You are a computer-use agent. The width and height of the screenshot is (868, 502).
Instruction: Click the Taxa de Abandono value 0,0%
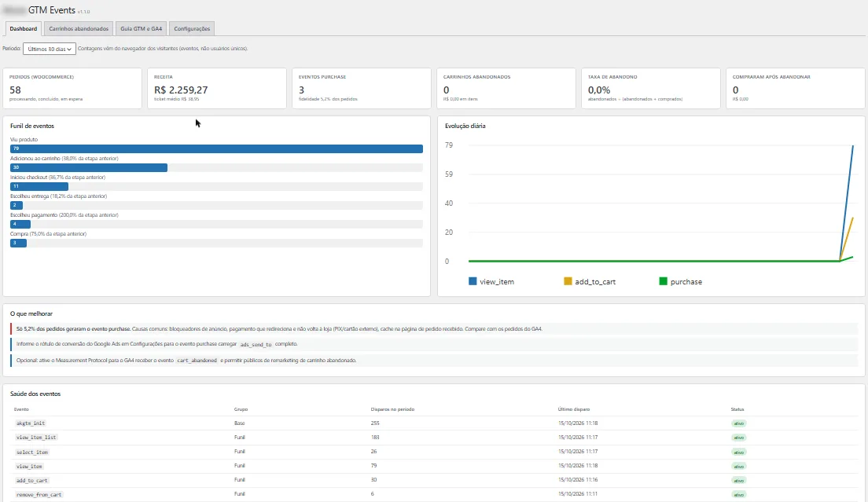599,90
